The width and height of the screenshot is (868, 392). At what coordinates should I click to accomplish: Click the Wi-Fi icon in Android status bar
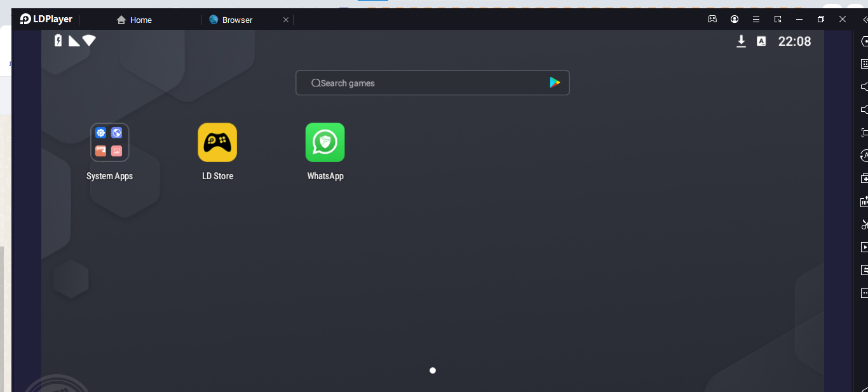[x=89, y=41]
